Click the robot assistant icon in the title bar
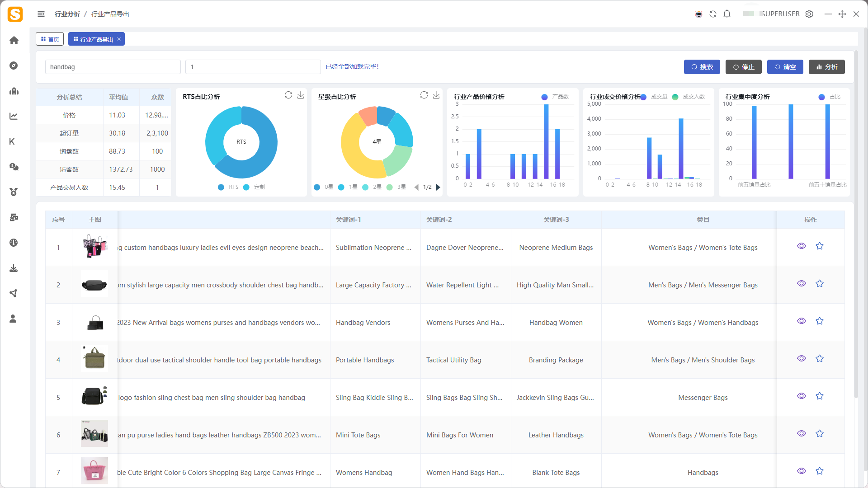The image size is (868, 488). tap(699, 14)
